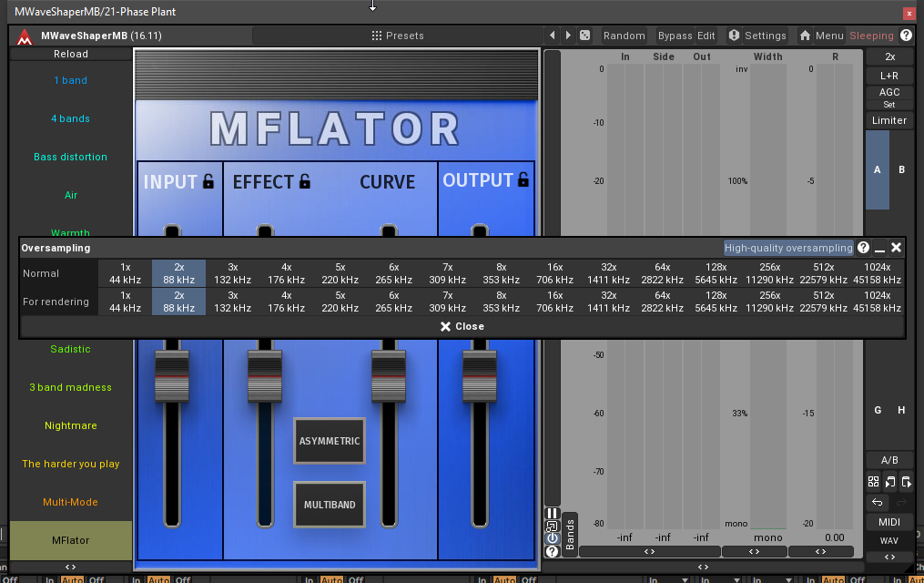This screenshot has height=583, width=924.
Task: Click the Random button
Action: 624,36
